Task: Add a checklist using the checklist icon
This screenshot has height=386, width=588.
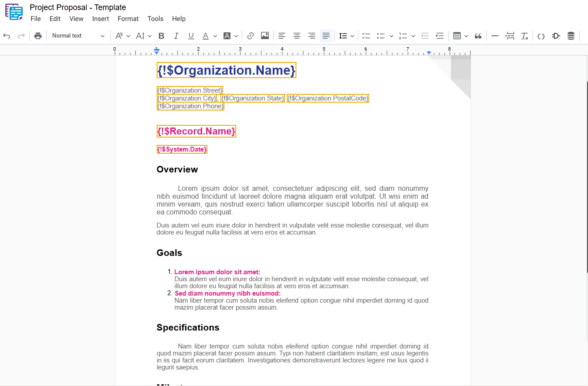Action: (x=366, y=36)
